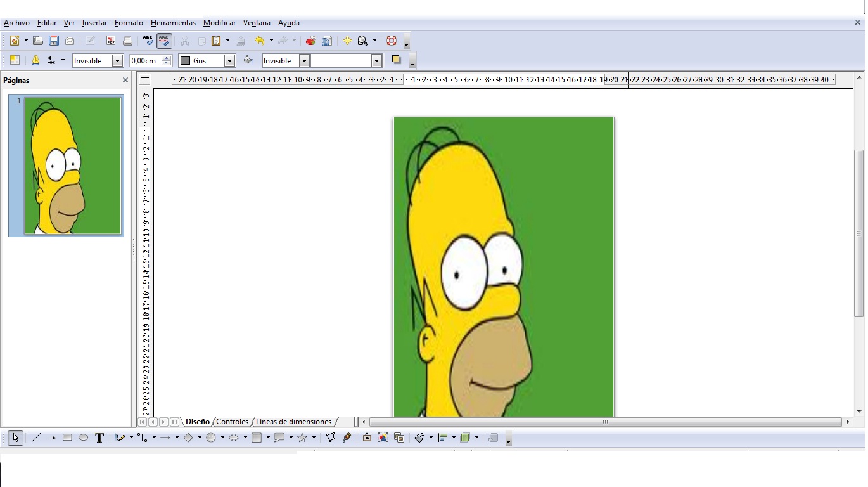Export the document directly as PDF
This screenshot has width=868, height=487.
pyautogui.click(x=111, y=40)
